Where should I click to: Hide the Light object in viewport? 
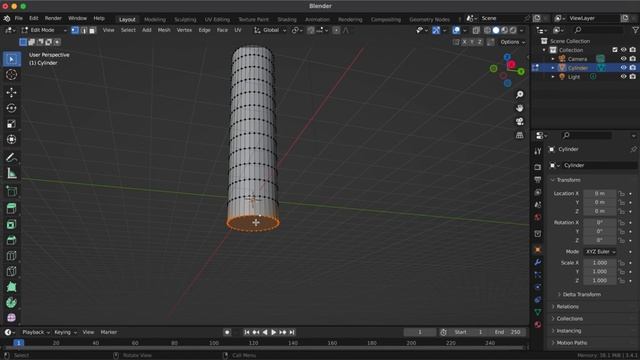[x=623, y=77]
